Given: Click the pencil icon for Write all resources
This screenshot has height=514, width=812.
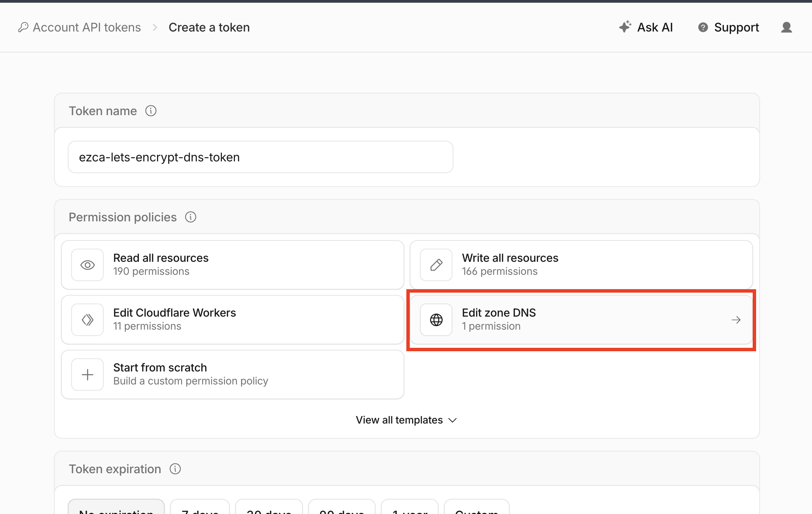Looking at the screenshot, I should tap(436, 265).
